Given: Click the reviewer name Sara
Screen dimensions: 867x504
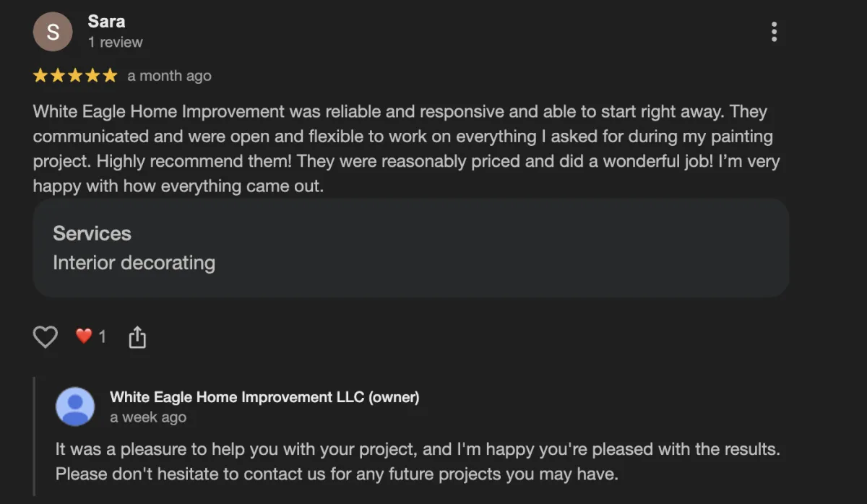Looking at the screenshot, I should click(106, 21).
